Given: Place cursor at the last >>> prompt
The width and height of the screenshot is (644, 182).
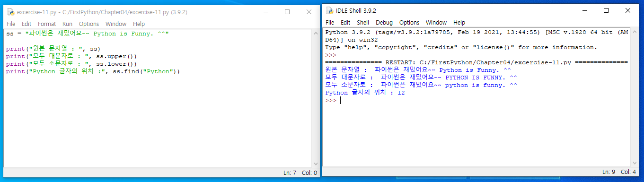Looking at the screenshot, I should (340, 100).
